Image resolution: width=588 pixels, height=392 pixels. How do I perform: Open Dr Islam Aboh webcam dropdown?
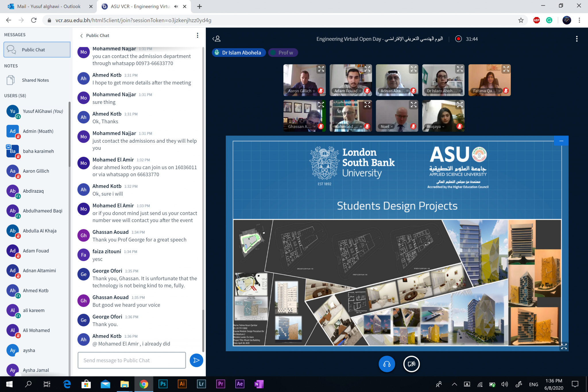click(x=443, y=91)
